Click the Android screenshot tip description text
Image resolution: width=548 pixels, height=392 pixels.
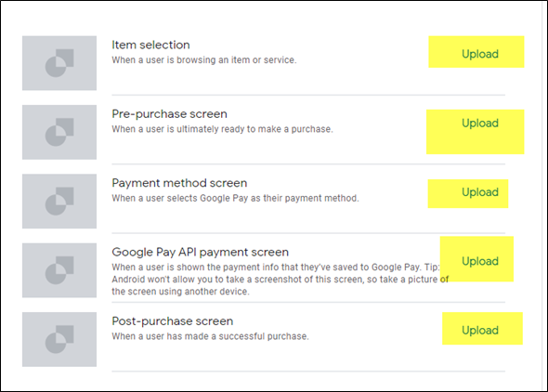tap(280, 280)
